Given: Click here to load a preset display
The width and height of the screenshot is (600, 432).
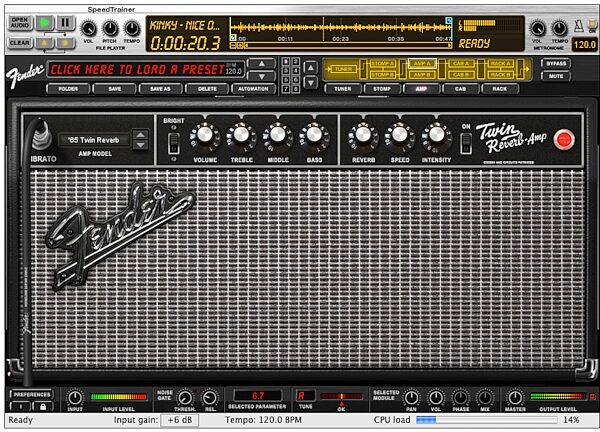Looking at the screenshot, I should 145,69.
